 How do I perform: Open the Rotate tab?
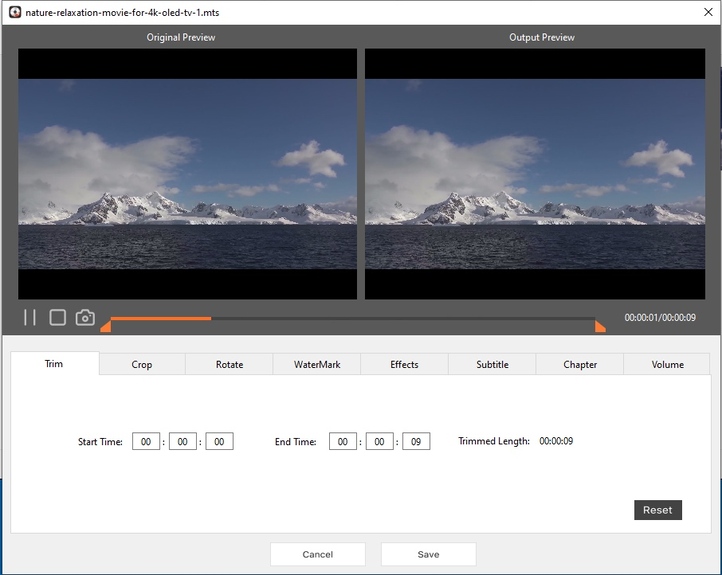click(229, 364)
